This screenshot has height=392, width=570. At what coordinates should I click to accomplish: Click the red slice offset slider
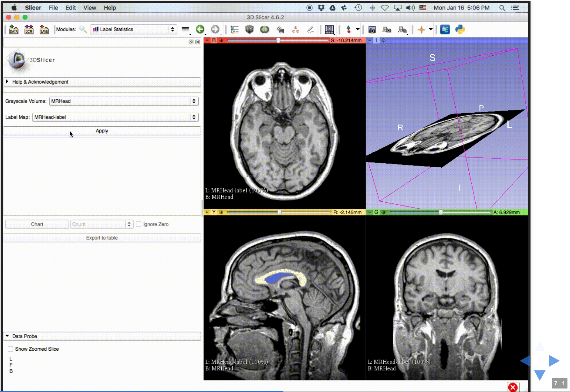pyautogui.click(x=278, y=40)
